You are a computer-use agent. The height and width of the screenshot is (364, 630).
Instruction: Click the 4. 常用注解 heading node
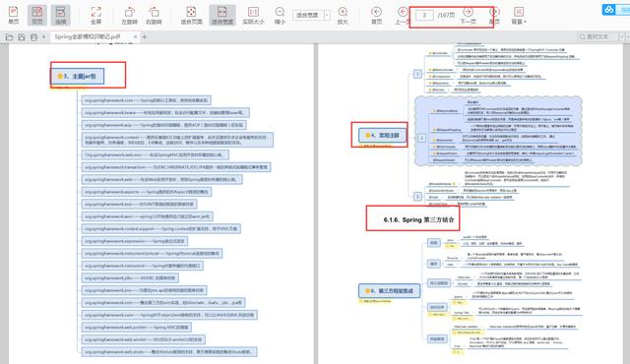(x=382, y=135)
